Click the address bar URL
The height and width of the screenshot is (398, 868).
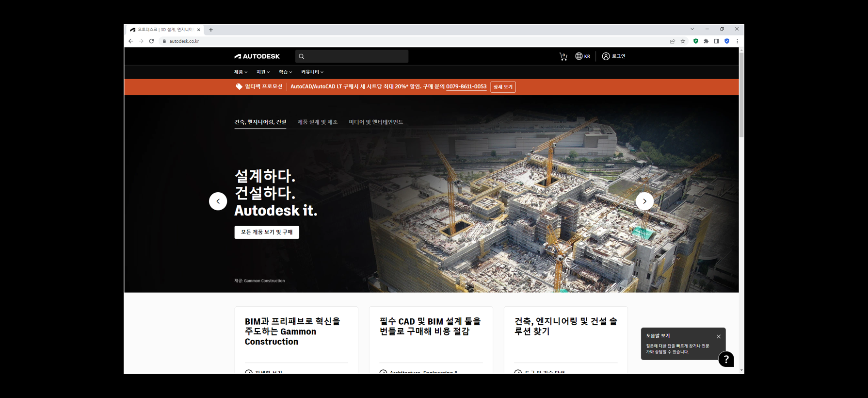click(184, 41)
